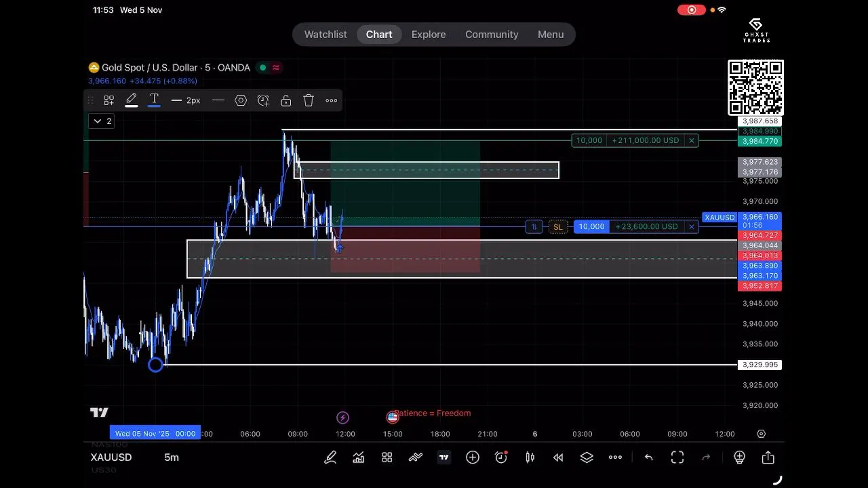This screenshot has width=868, height=488.
Task: Switch to the Explore tab
Action: pyautogui.click(x=429, y=35)
